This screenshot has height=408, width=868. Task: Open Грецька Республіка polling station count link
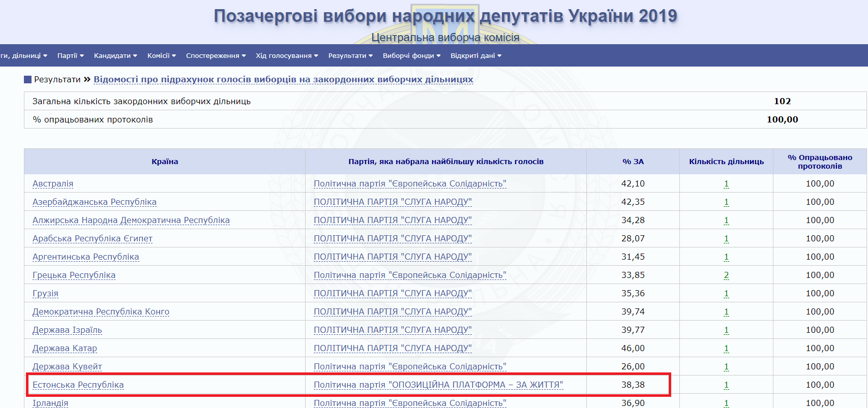point(726,275)
